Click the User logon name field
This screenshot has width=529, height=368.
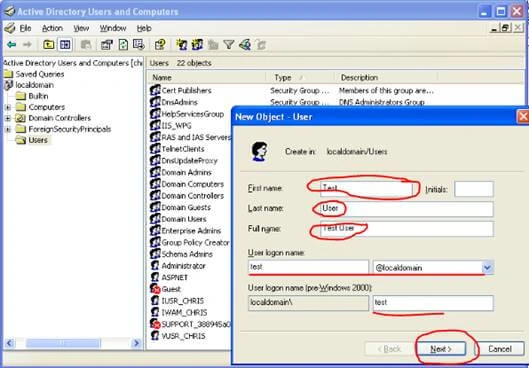tap(308, 267)
